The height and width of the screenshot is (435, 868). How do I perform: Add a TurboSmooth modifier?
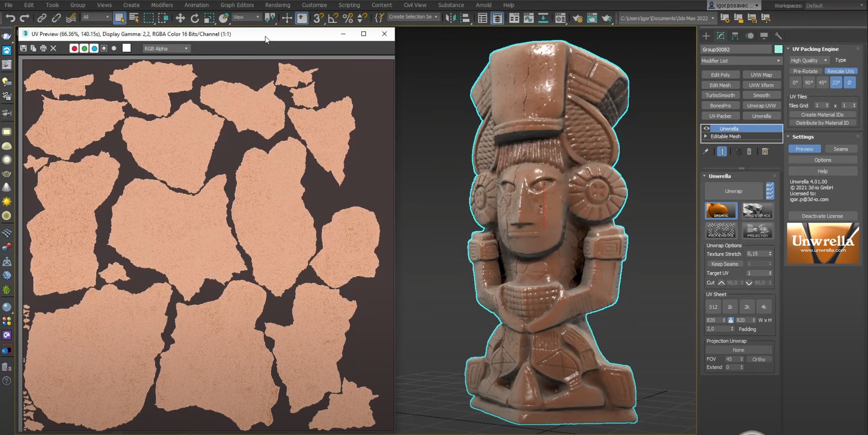coord(720,95)
